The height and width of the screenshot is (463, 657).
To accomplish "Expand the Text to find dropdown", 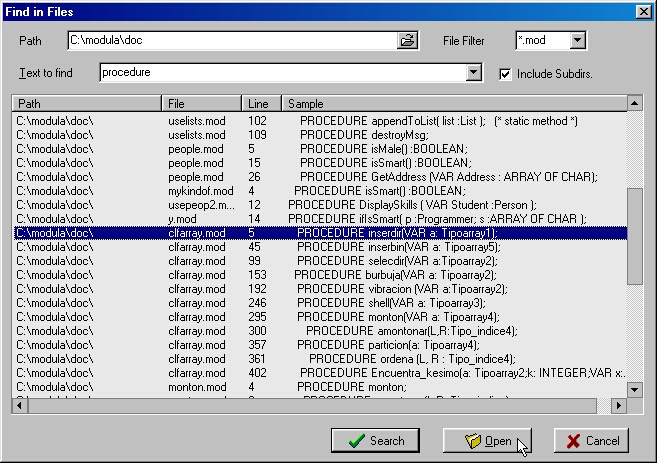I will pyautogui.click(x=474, y=73).
